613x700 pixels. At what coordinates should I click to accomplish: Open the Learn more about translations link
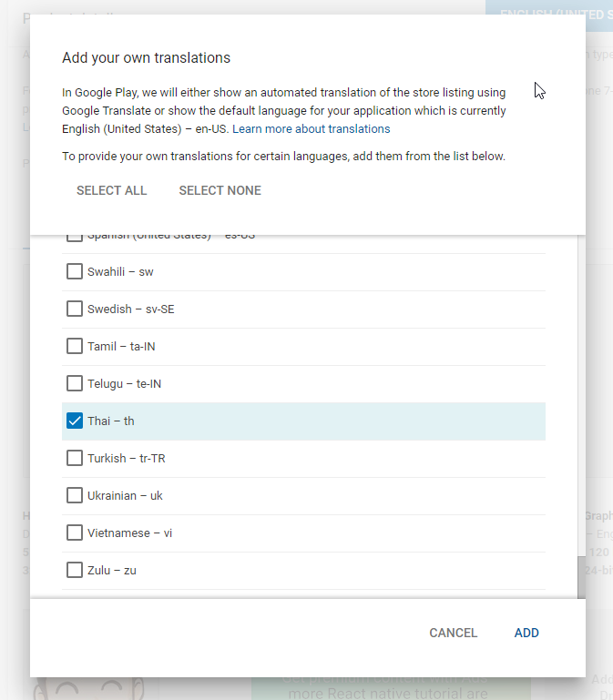(x=311, y=129)
